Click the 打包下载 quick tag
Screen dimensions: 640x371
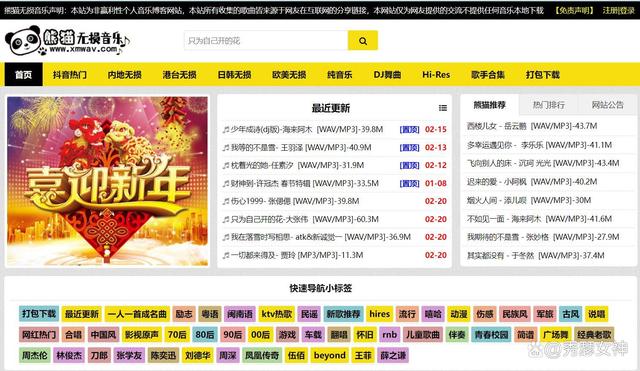(x=39, y=313)
